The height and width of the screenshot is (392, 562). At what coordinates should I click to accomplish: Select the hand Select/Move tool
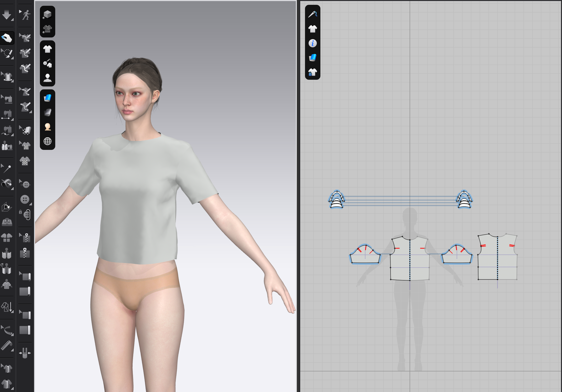[7, 38]
